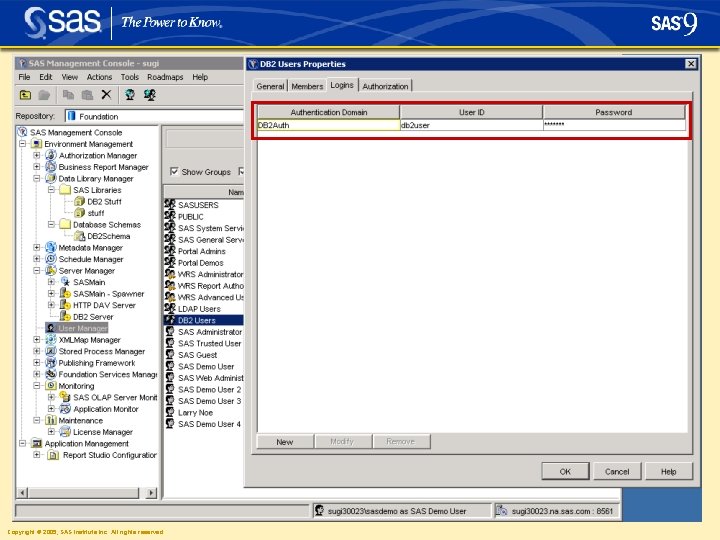Click the up-folder toolbar icon
The image size is (720, 540).
tap(25, 95)
